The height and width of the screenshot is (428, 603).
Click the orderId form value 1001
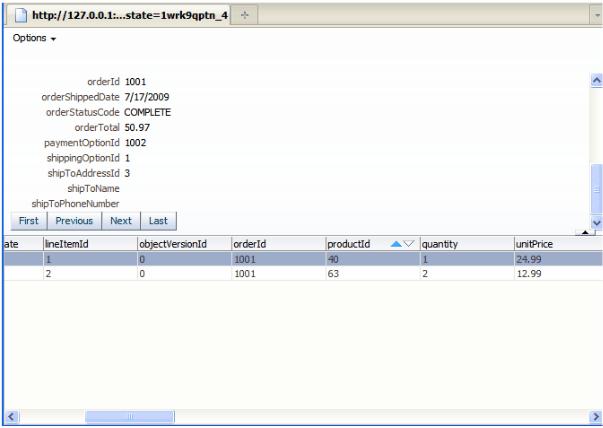(135, 82)
